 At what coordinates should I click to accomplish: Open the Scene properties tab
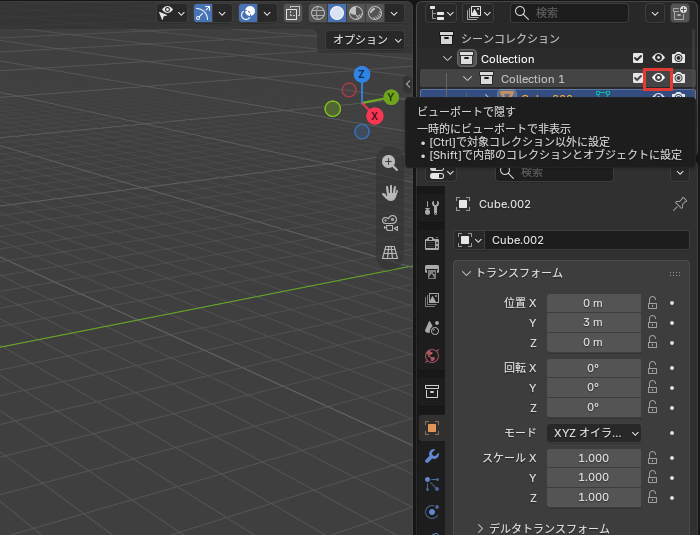coord(432,328)
